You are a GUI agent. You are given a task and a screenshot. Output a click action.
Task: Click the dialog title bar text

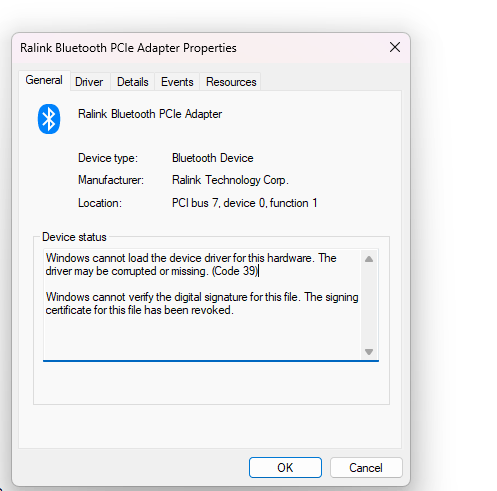coord(128,48)
